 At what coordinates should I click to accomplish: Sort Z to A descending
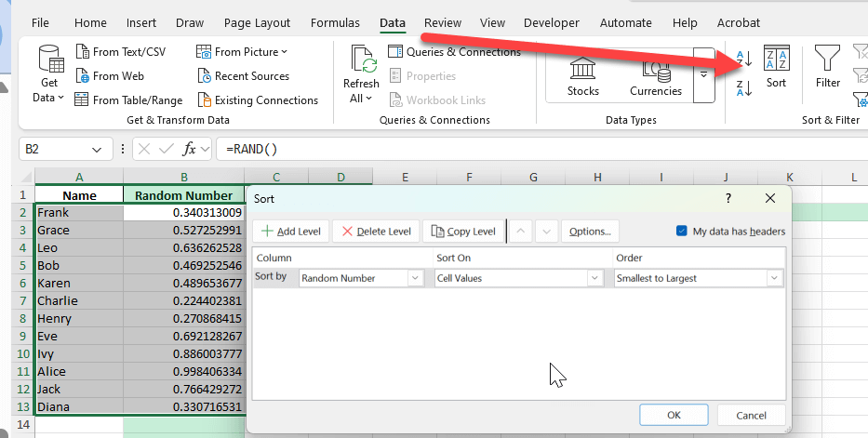pos(744,87)
